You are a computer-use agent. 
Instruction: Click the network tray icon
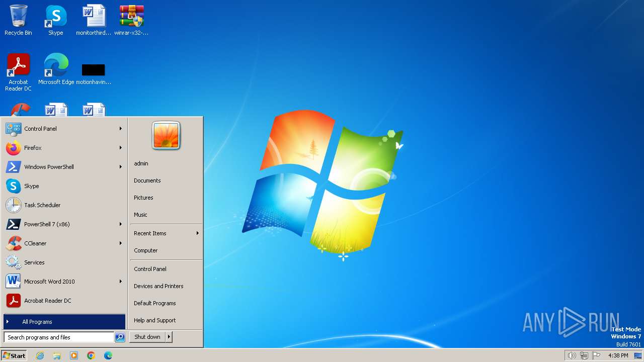(x=584, y=355)
